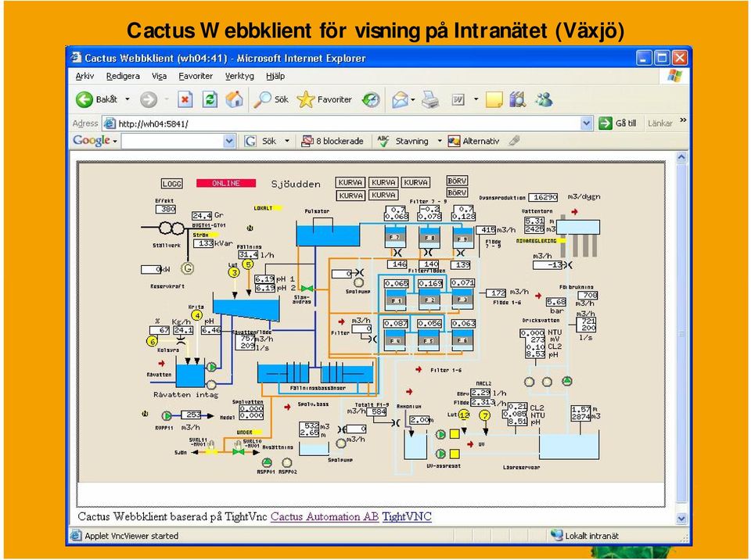This screenshot has width=751, height=560.
Task: Open the Favoriter menu
Action: (196, 76)
